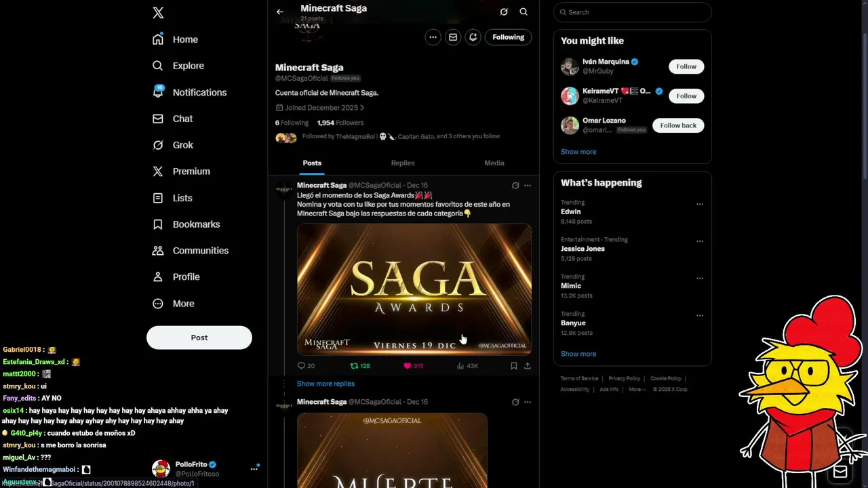Open the Saga Awards image
The image size is (868, 488).
click(x=414, y=289)
